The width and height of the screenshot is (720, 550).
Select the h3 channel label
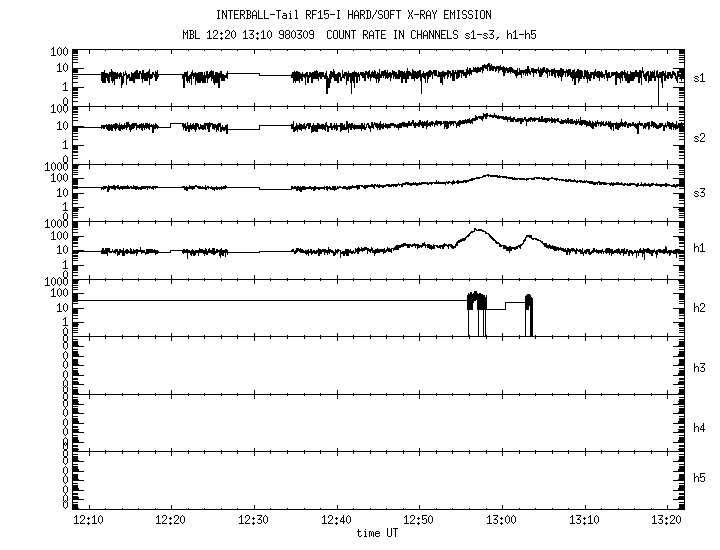700,368
